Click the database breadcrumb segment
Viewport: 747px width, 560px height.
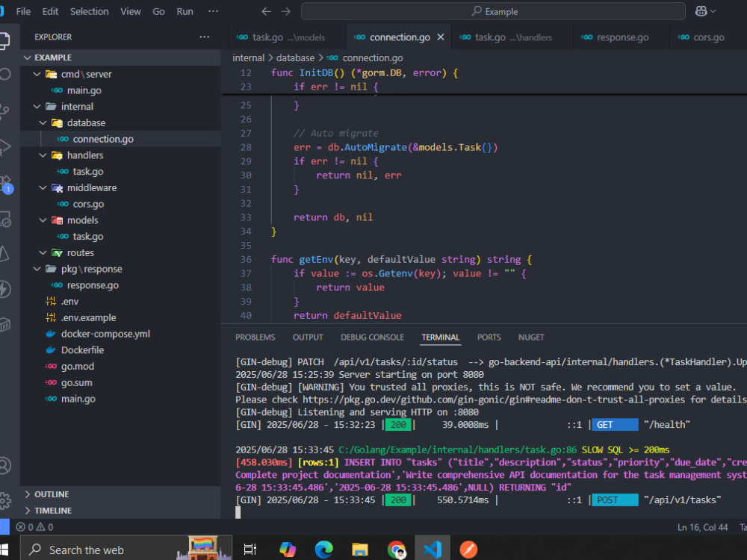pos(295,58)
